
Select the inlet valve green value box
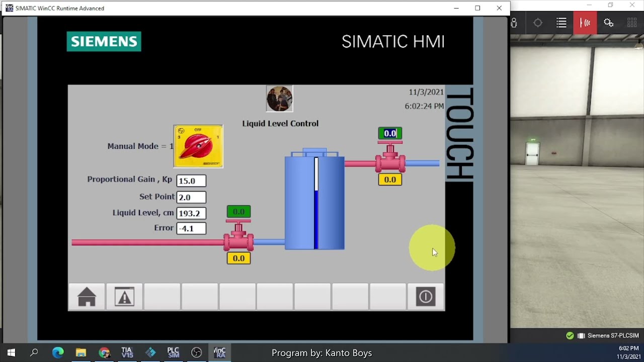238,212
